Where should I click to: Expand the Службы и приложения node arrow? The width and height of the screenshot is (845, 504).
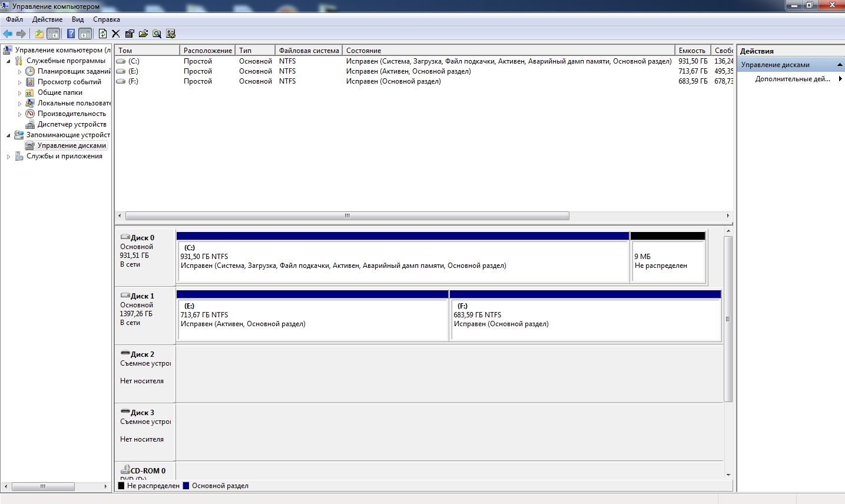click(x=8, y=157)
